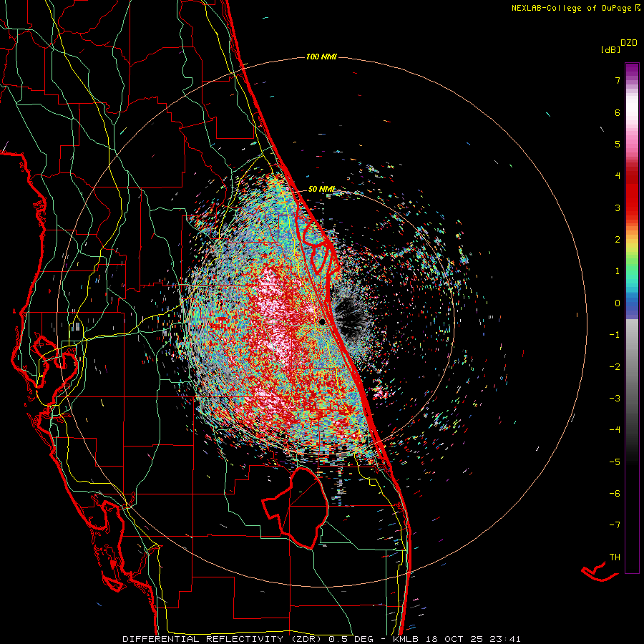Click the DZD product label above the scale
Screen dimensions: 644x644
pos(629,43)
